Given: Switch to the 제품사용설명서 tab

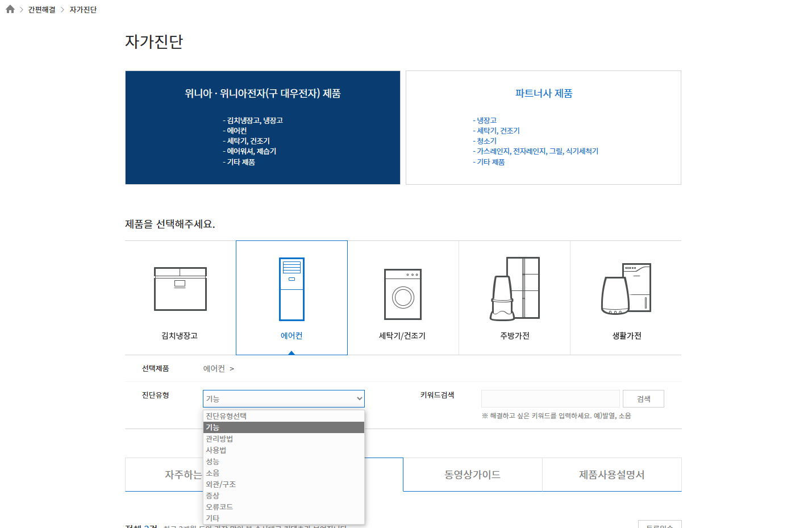Looking at the screenshot, I should point(611,474).
